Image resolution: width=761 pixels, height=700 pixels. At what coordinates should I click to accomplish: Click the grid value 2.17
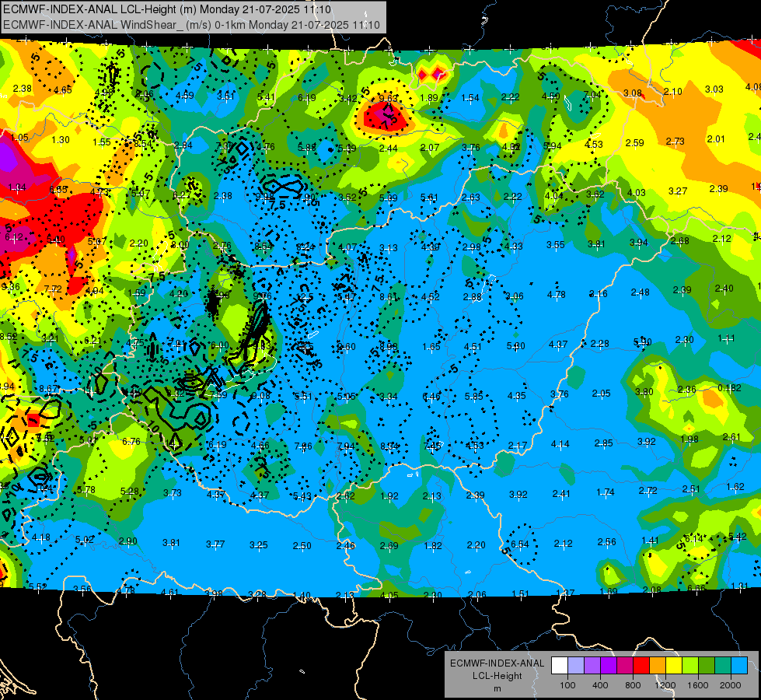(x=518, y=446)
